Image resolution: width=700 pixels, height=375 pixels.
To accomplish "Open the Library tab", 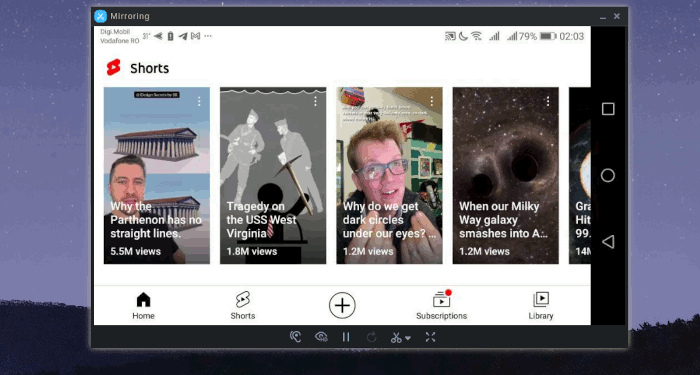I will (x=541, y=306).
